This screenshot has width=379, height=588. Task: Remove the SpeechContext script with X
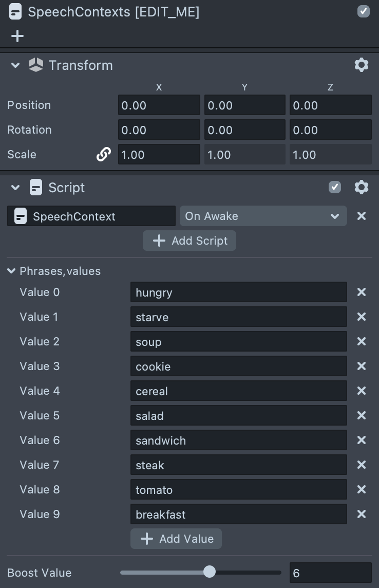[x=362, y=216]
